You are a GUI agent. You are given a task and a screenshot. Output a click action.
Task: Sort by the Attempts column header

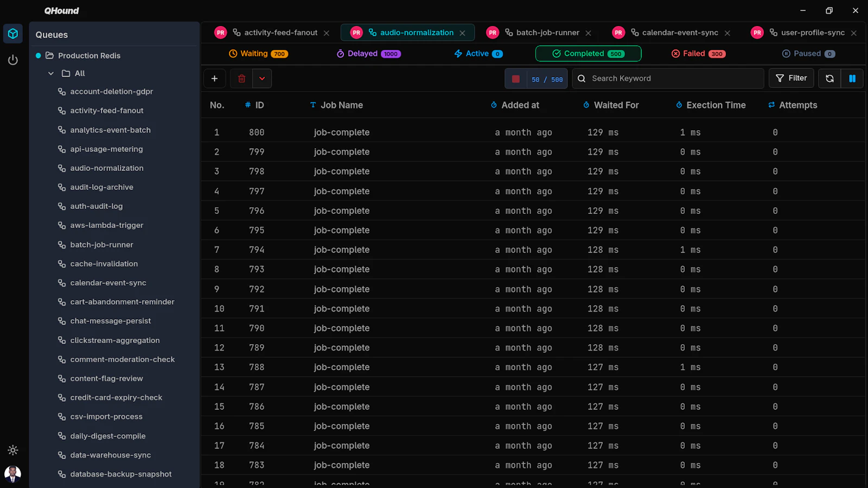click(x=793, y=105)
